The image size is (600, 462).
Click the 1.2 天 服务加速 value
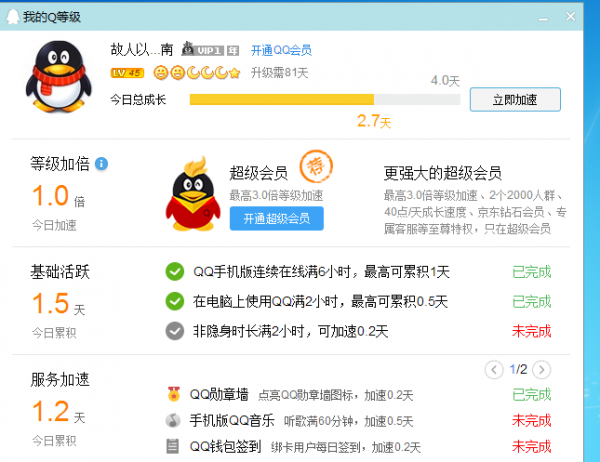59,411
